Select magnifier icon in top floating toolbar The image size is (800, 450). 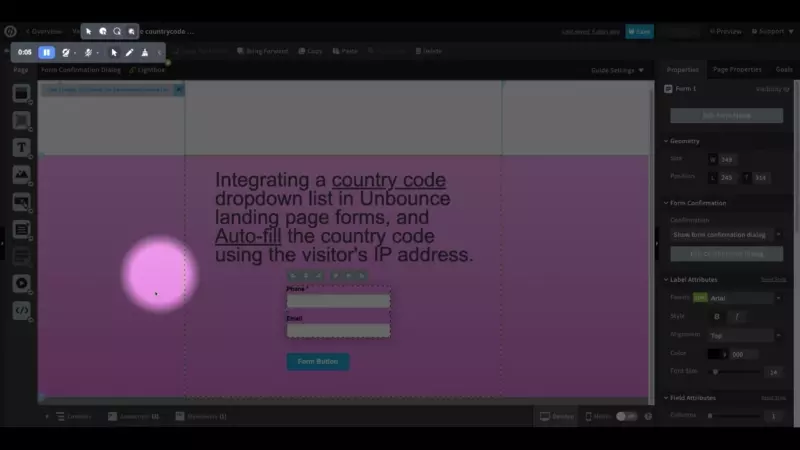(x=117, y=31)
